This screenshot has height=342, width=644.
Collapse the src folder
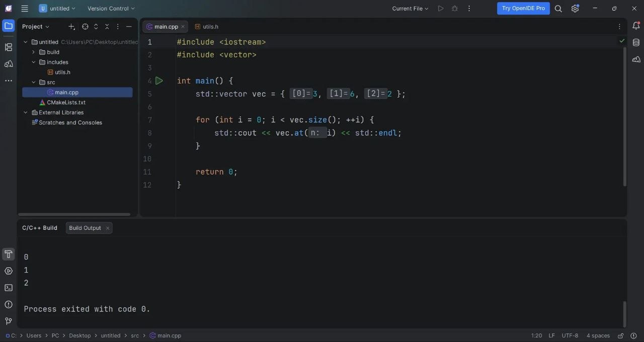click(34, 82)
